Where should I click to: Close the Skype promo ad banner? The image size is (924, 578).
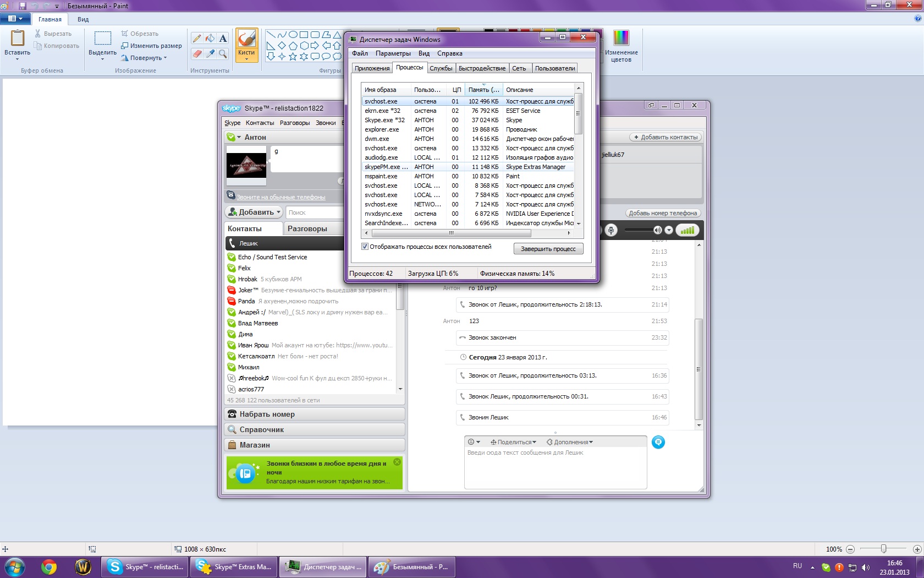coord(397,462)
